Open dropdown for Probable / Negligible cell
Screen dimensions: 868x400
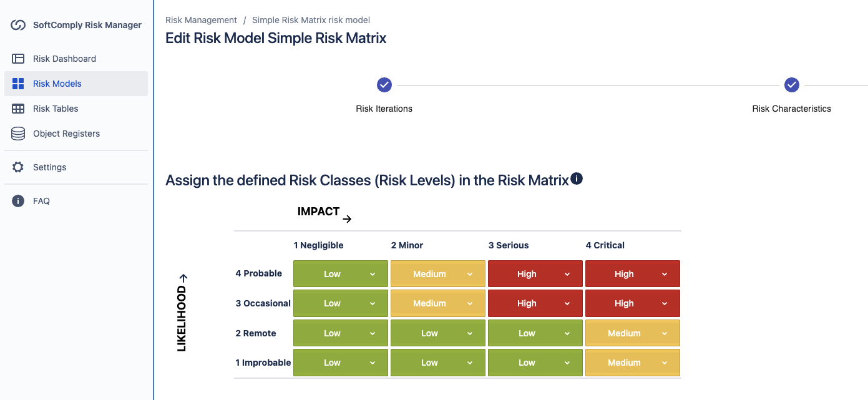[x=341, y=274]
